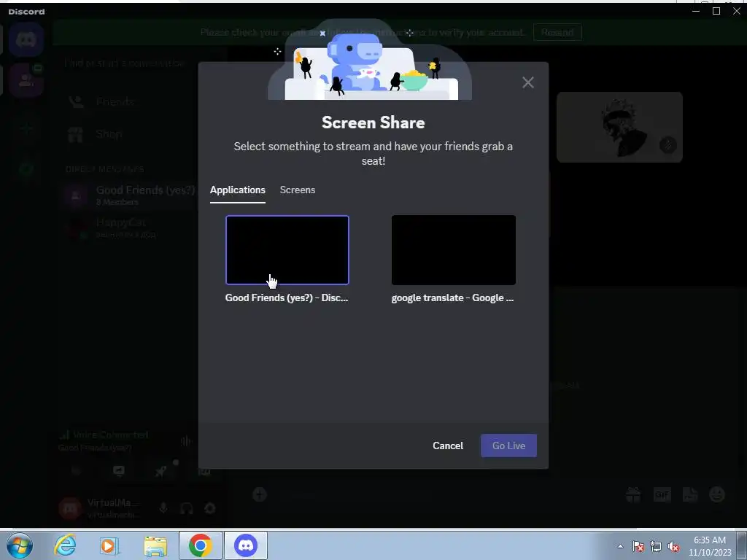
Task: Open the sticker picker icon
Action: click(690, 494)
